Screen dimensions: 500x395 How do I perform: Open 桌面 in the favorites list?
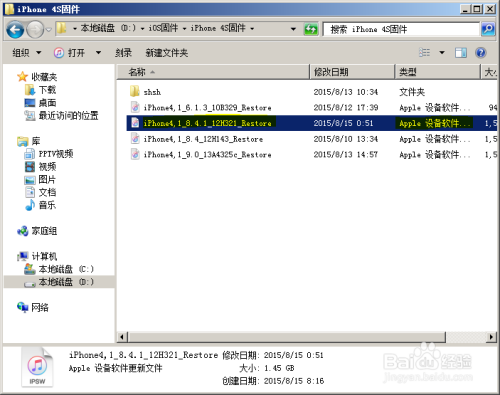47,103
